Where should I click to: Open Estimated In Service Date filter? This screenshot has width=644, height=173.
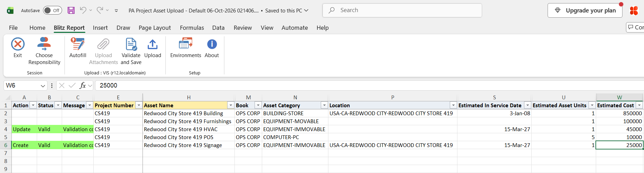click(527, 105)
